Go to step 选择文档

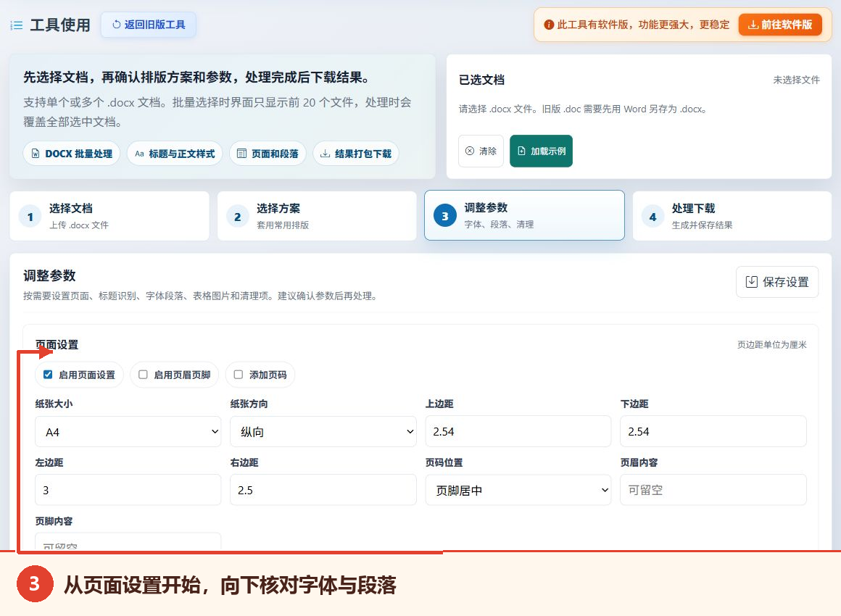tap(109, 216)
